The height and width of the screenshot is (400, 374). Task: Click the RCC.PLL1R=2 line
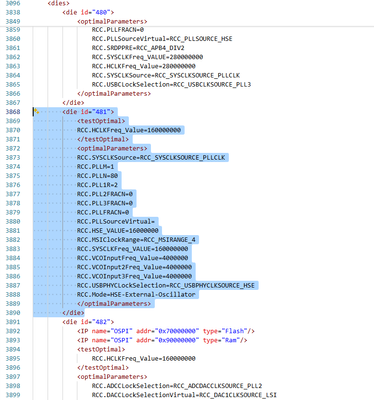point(97,185)
